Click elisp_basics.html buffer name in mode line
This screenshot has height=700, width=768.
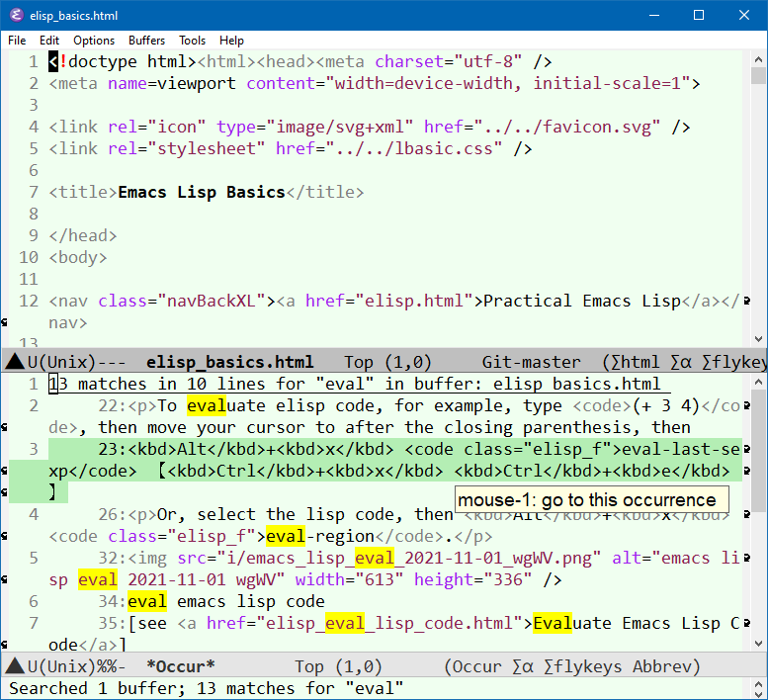(229, 362)
